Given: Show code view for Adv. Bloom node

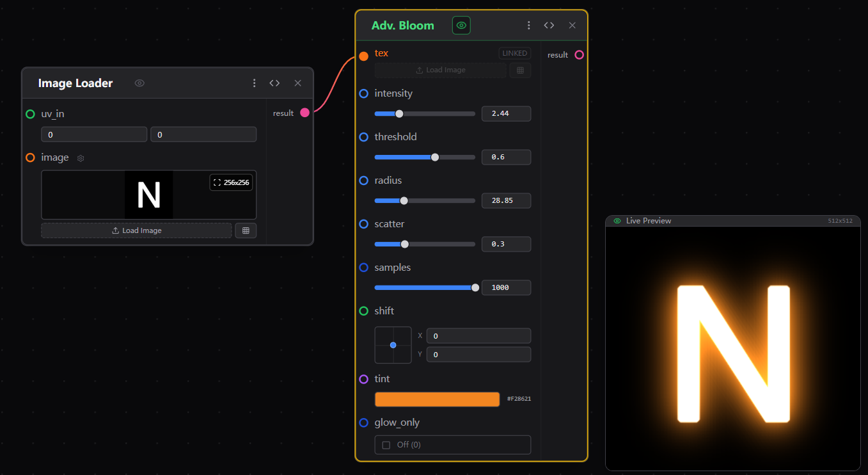Looking at the screenshot, I should tap(549, 26).
